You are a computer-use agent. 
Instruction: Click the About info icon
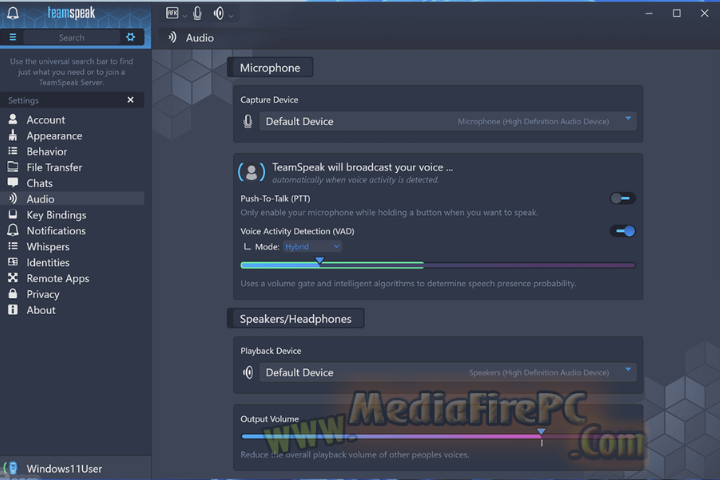[x=13, y=310]
